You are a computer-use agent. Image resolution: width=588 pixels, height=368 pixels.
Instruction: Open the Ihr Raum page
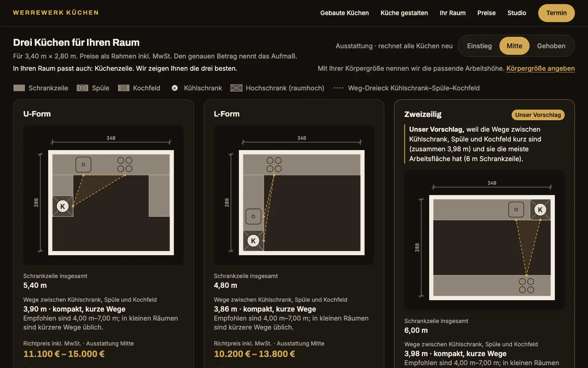tap(452, 13)
